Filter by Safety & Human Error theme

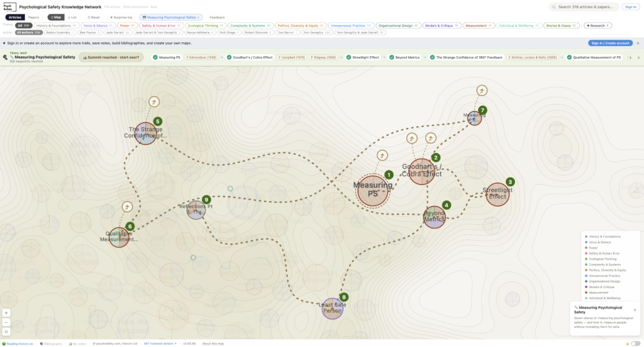(x=160, y=25)
